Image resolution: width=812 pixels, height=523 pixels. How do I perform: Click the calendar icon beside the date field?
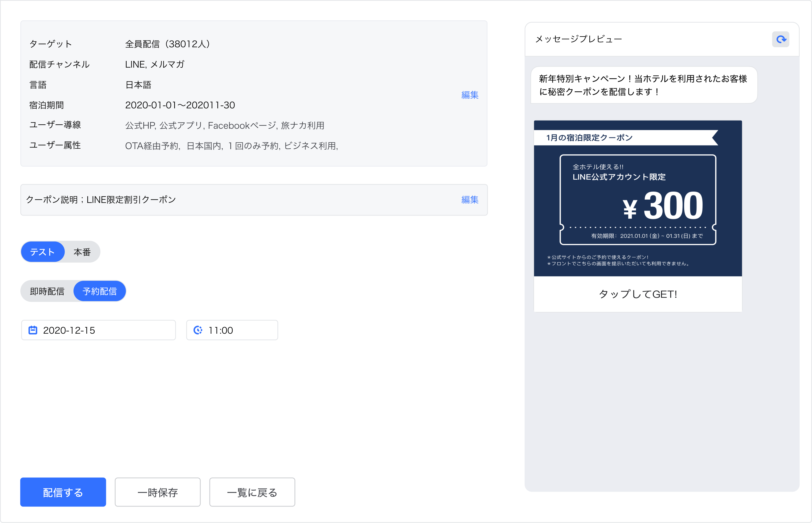click(33, 330)
